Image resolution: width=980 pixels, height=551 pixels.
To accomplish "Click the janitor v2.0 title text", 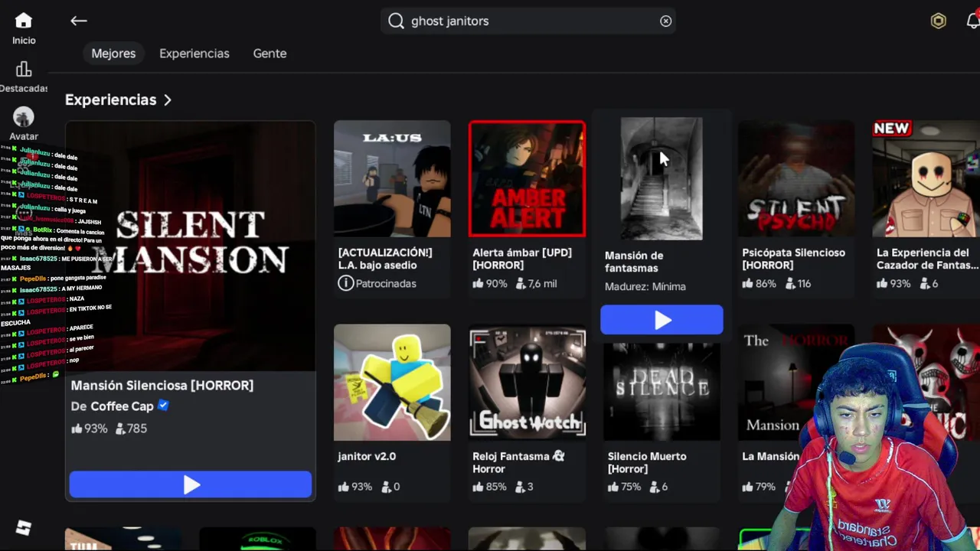I will point(367,456).
